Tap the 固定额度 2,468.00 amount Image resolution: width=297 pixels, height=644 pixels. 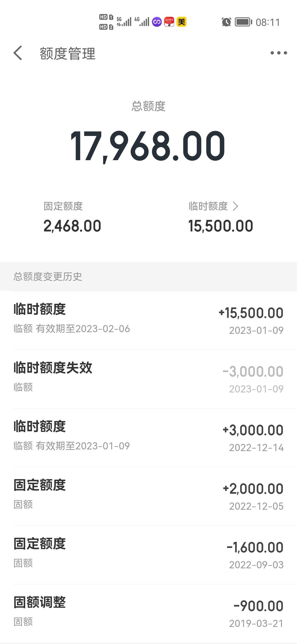click(x=72, y=226)
